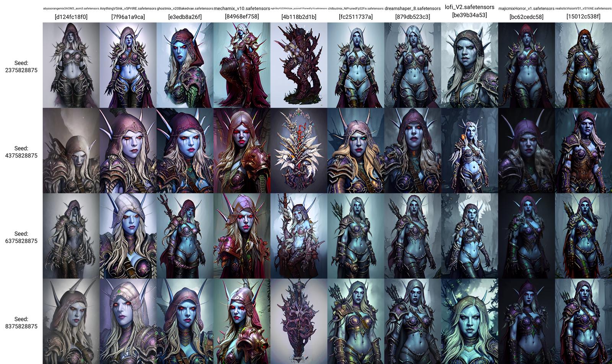
Task: Open realisticVision image for seed 4375828875
Action: [583, 150]
